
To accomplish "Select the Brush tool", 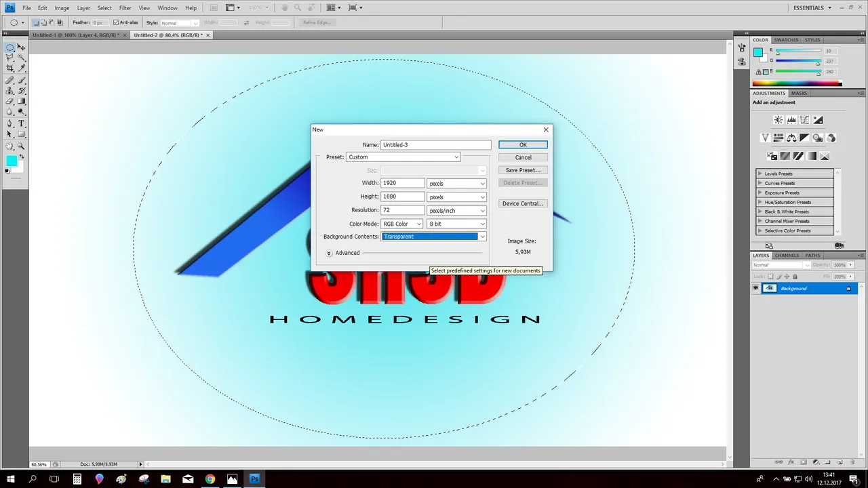I will (x=21, y=80).
